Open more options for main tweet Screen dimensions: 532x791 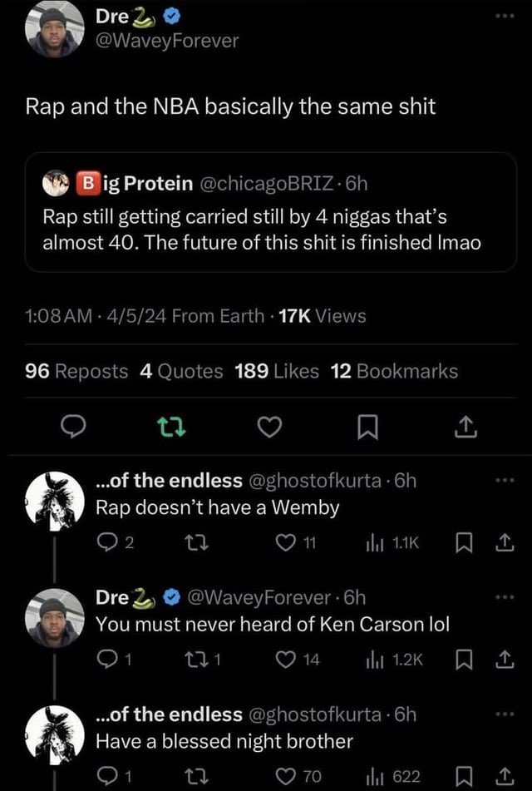(505, 16)
